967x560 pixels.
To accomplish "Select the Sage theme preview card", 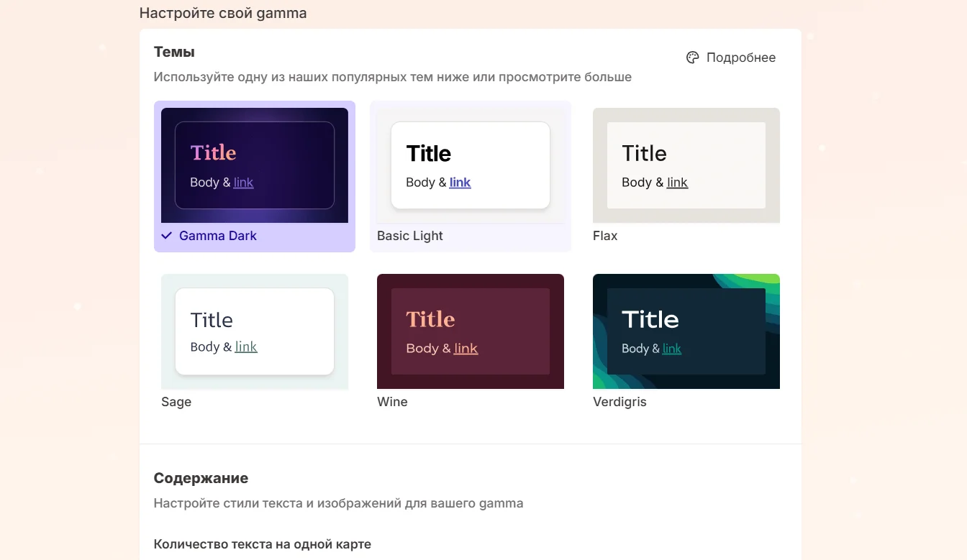I will pyautogui.click(x=255, y=331).
